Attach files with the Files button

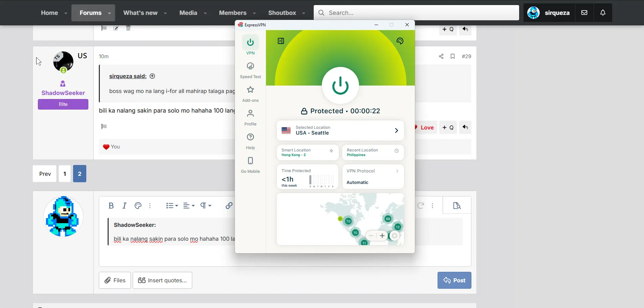coord(115,280)
